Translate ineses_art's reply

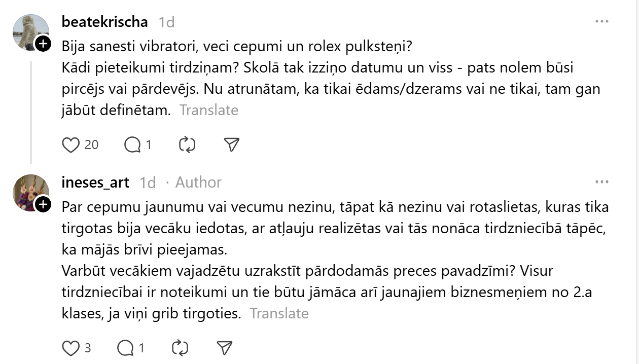(279, 313)
